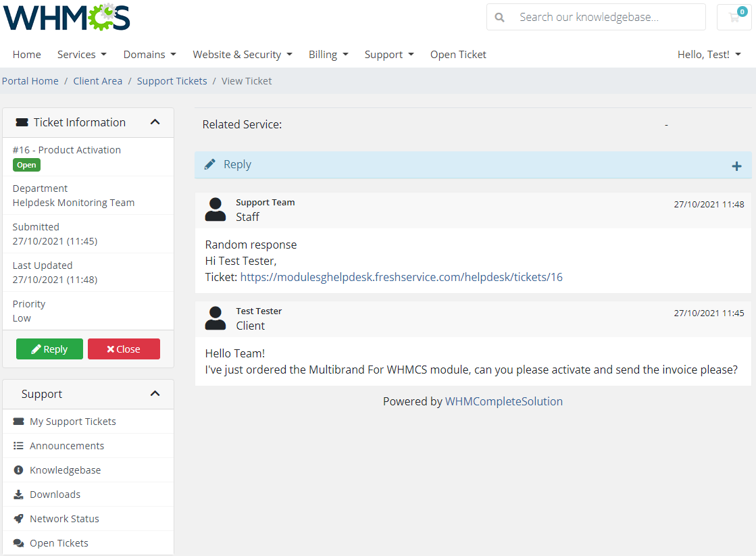
Task: Click 'Helpdesk Monitoring Team' department text
Action: pos(73,203)
